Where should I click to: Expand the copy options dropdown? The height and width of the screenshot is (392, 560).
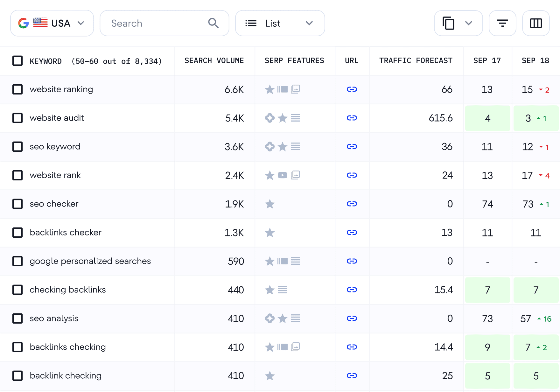coord(468,23)
